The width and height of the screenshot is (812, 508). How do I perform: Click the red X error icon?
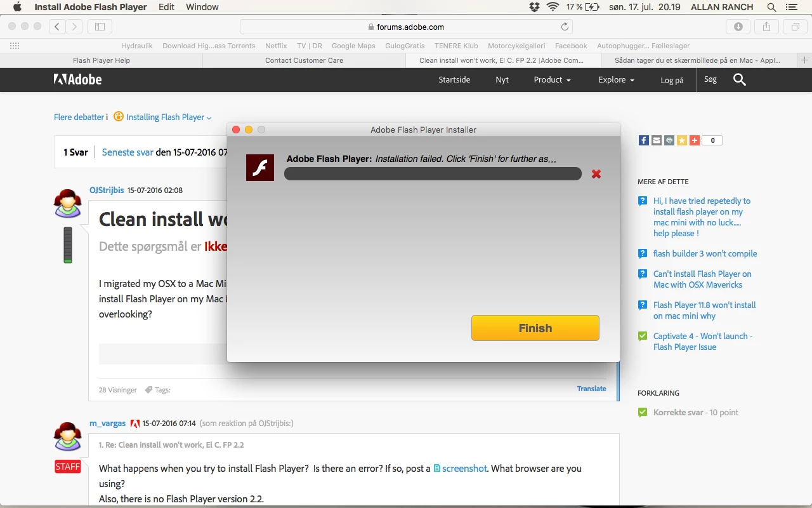click(x=596, y=174)
